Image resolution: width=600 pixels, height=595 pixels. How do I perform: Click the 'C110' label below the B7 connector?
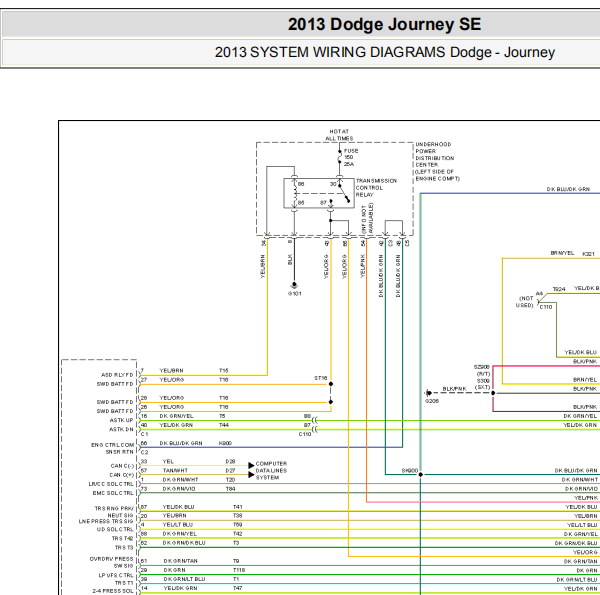(305, 434)
